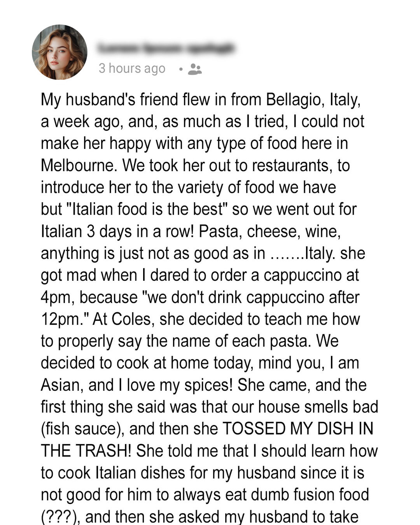Click '(fish sauce)' in the post

point(83,429)
